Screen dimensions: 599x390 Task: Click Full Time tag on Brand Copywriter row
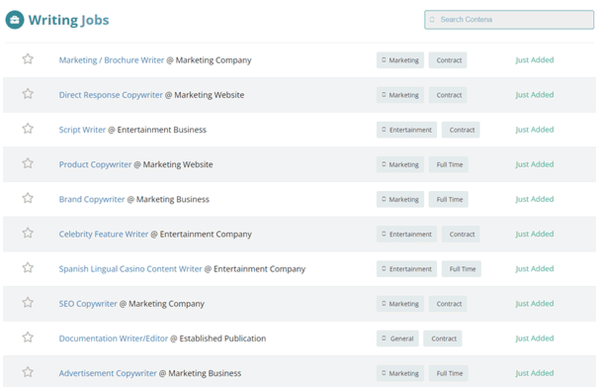(x=448, y=199)
